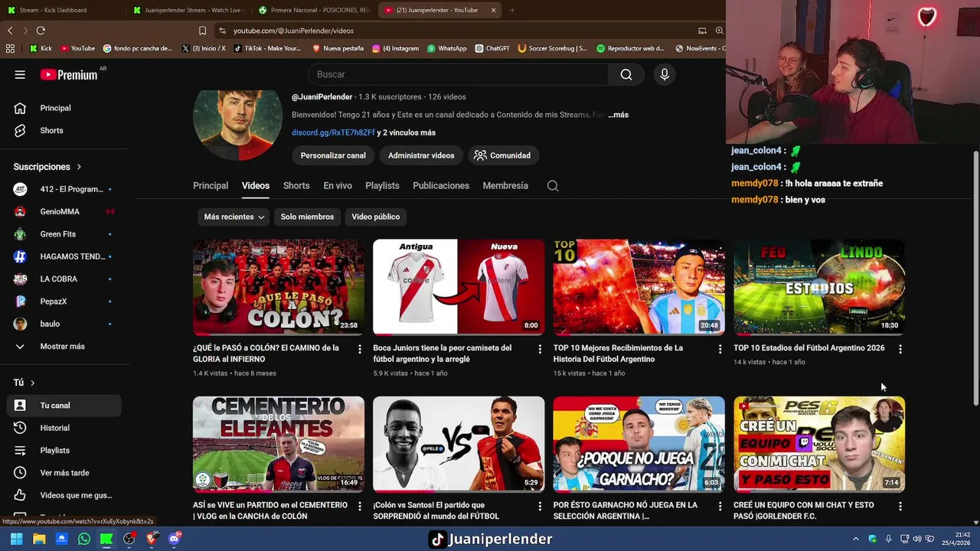Open options for TOP 10 Recibimientos video

[720, 349]
